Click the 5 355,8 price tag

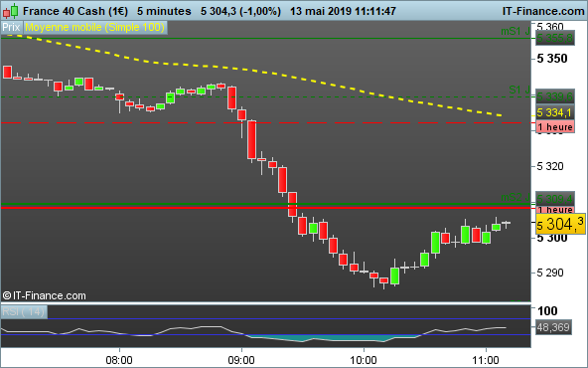point(555,39)
